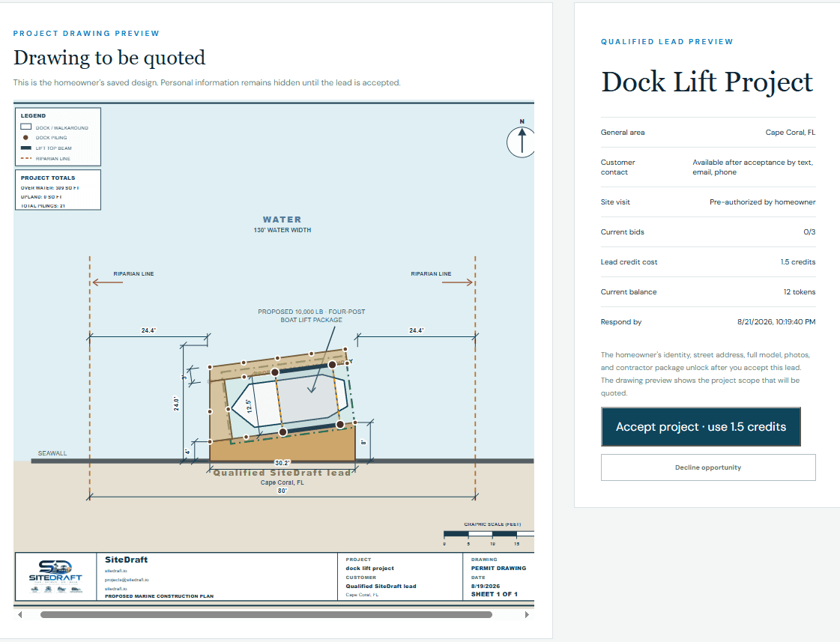840x642 pixels.
Task: Click the current bids value '0/3'
Action: click(809, 231)
